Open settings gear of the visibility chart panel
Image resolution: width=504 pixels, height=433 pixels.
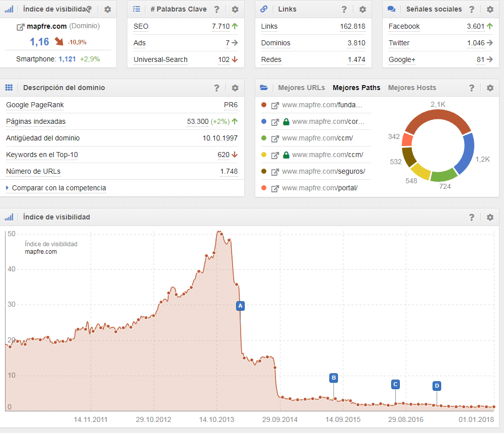[x=490, y=218]
